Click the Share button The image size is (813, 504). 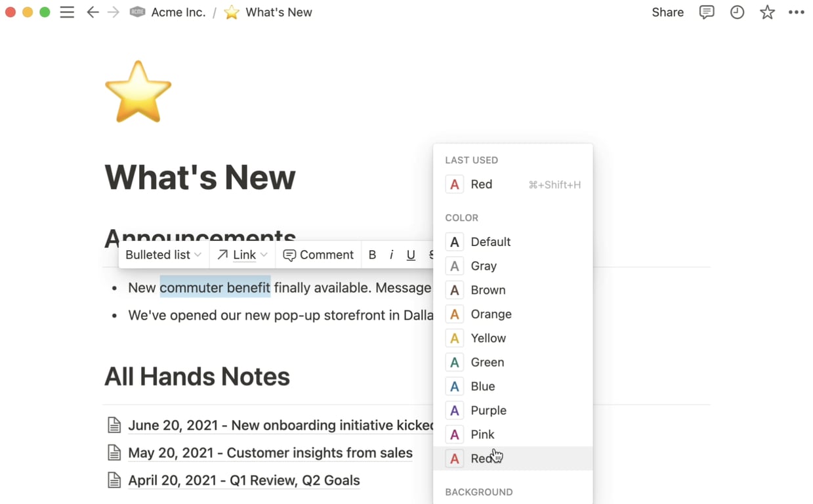tap(667, 12)
